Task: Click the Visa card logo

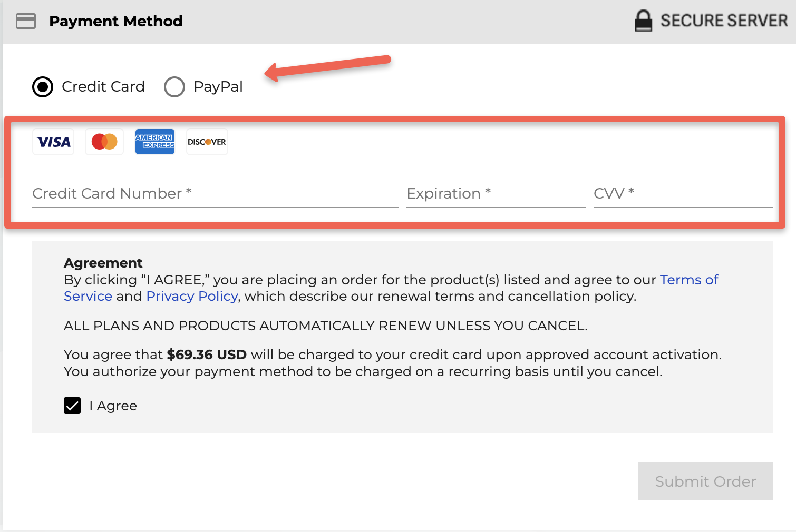Action: [53, 141]
